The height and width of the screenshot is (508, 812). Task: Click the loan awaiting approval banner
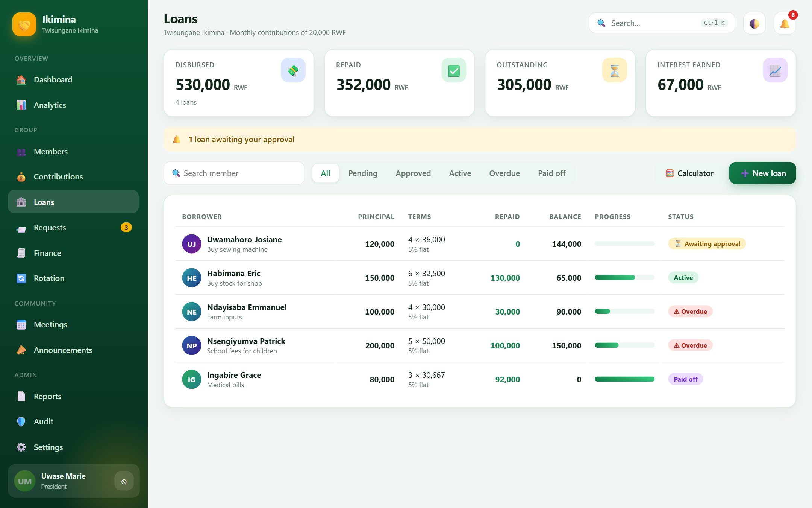[480, 140]
